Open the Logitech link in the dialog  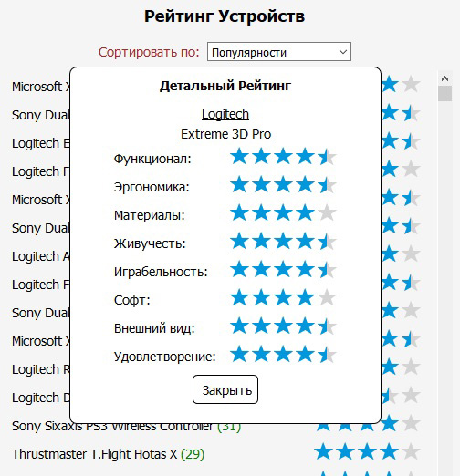(225, 114)
